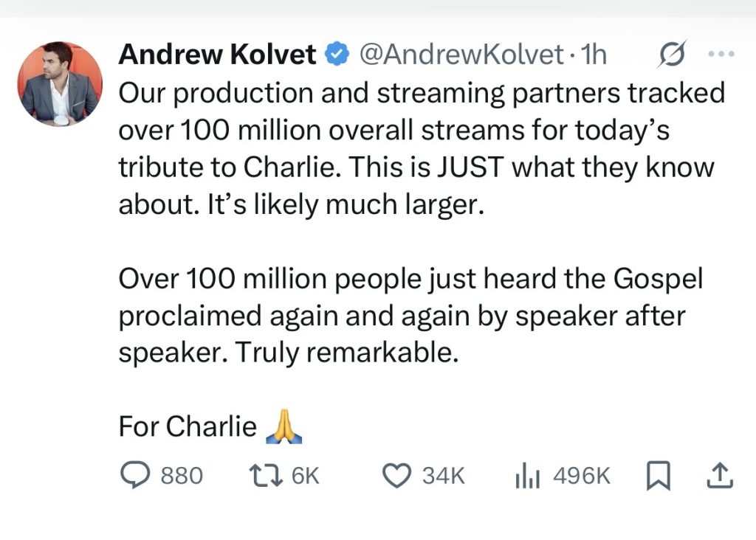Click the folded hands emoji
The width and height of the screenshot is (756, 540).
[283, 426]
